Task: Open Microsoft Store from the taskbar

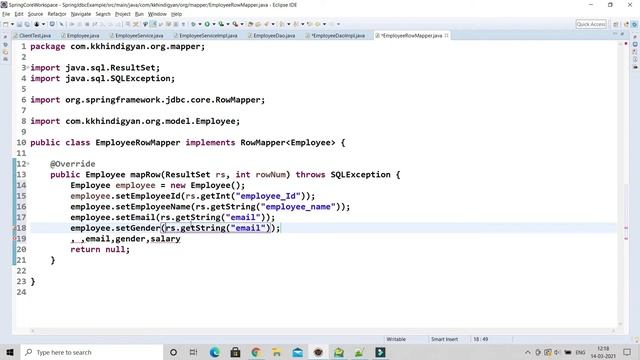Action: (x=235, y=352)
